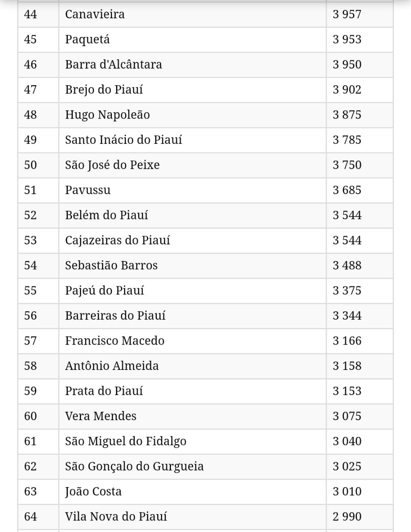411x532 pixels.
Task: Select the Sebastião Barros row
Action: click(205, 266)
